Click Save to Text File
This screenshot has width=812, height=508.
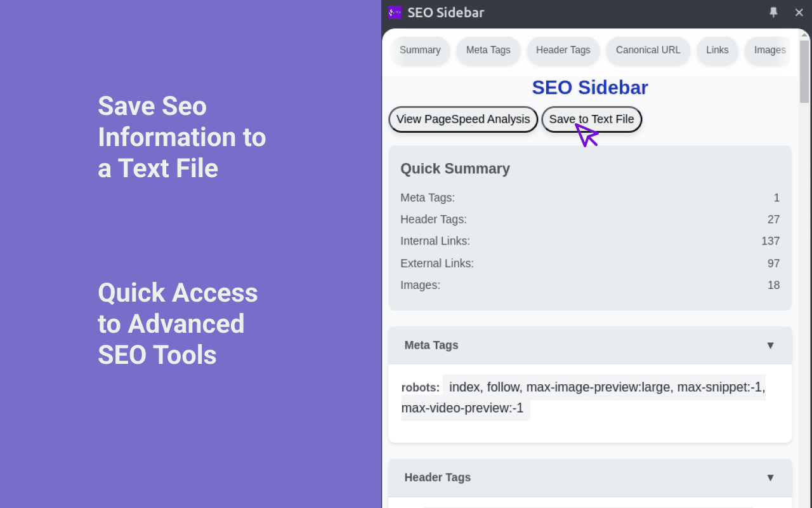click(x=591, y=119)
